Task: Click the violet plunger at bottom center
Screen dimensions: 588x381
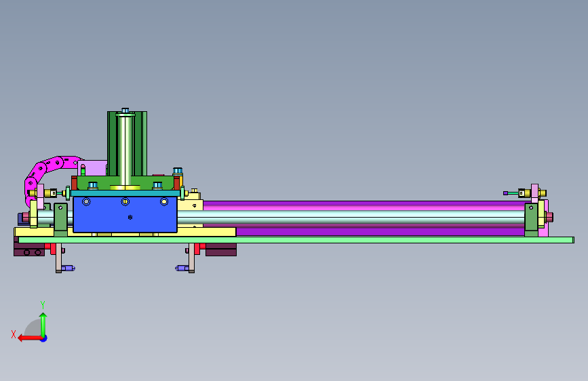Action: pos(182,268)
